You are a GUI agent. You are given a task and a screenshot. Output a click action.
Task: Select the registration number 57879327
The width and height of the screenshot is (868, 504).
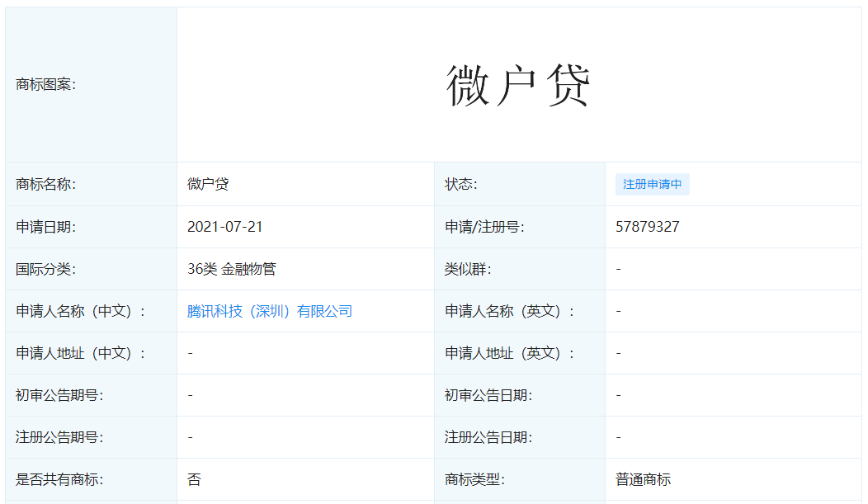(647, 227)
